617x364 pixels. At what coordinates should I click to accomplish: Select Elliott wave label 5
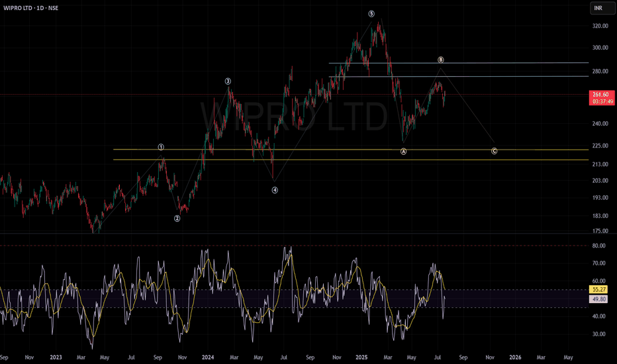tap(371, 14)
